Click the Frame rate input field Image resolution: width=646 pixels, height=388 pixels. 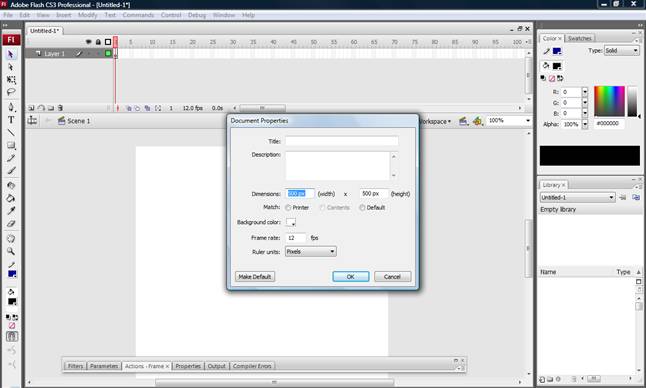pyautogui.click(x=296, y=238)
